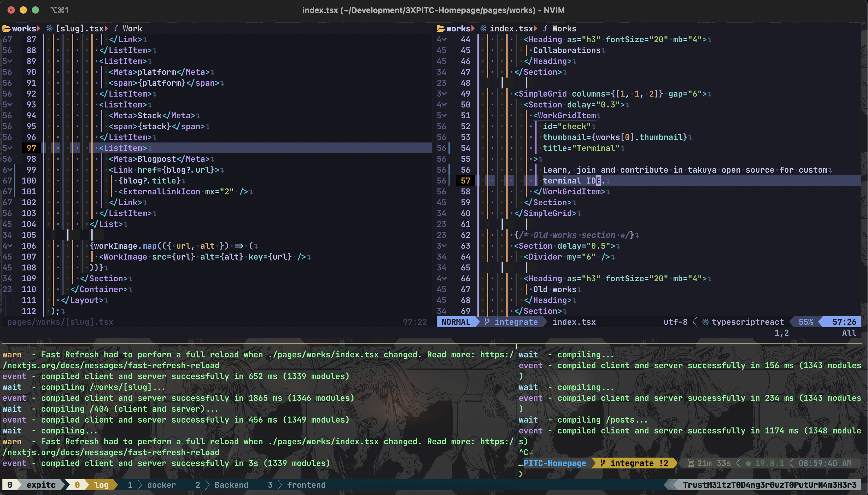The width and height of the screenshot is (868, 495).
Task: Click the compiling /posts... log line
Action: [583, 420]
